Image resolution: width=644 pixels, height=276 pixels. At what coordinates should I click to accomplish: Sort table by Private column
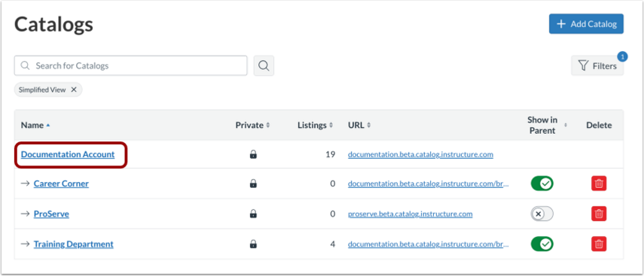click(x=252, y=125)
